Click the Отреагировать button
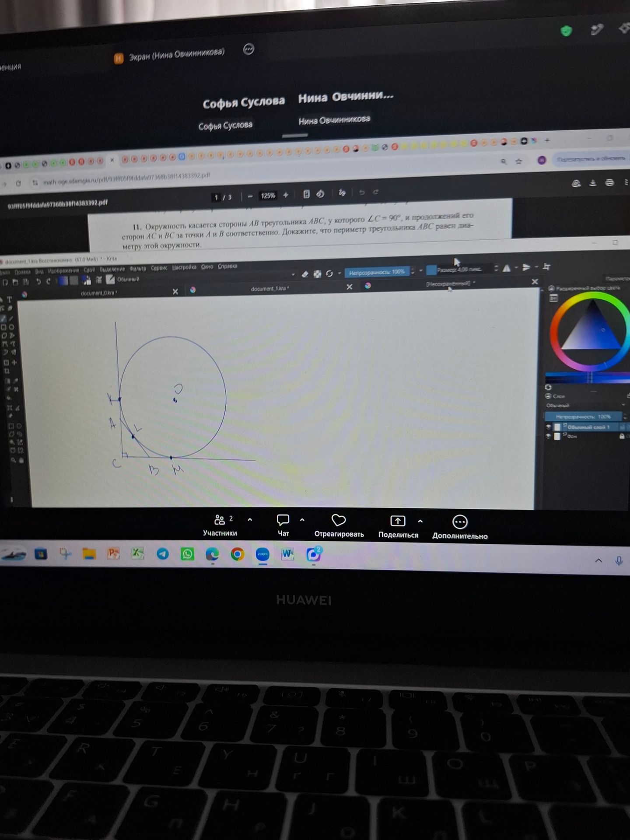630x840 pixels. (x=339, y=526)
